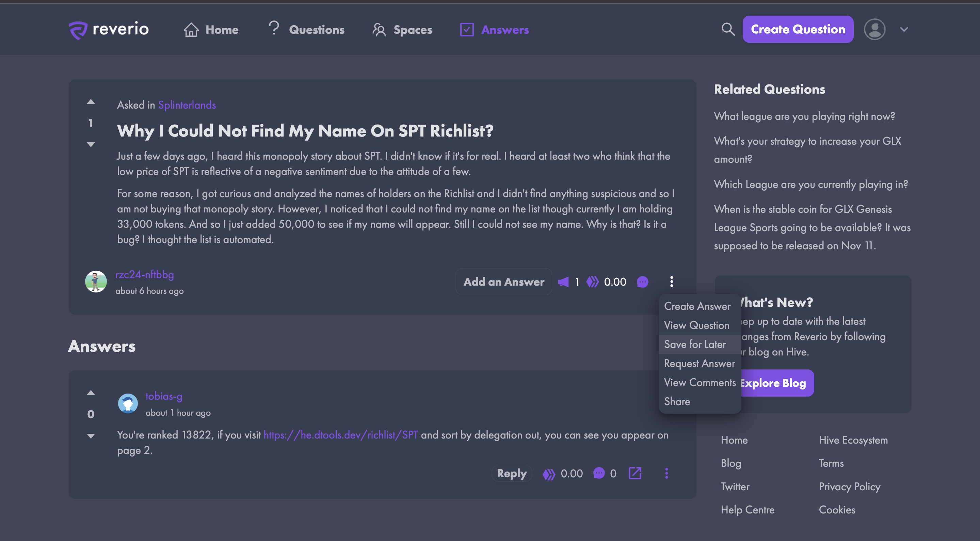This screenshot has width=980, height=541.
Task: Upvote the question with the up arrow
Action: (91, 101)
